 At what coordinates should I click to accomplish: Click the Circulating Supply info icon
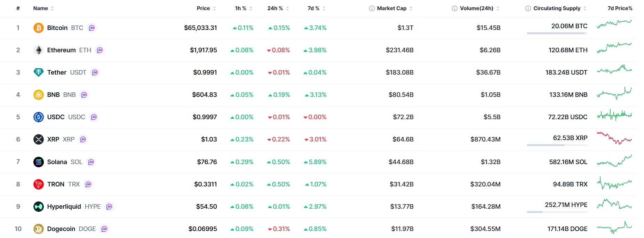coord(528,8)
